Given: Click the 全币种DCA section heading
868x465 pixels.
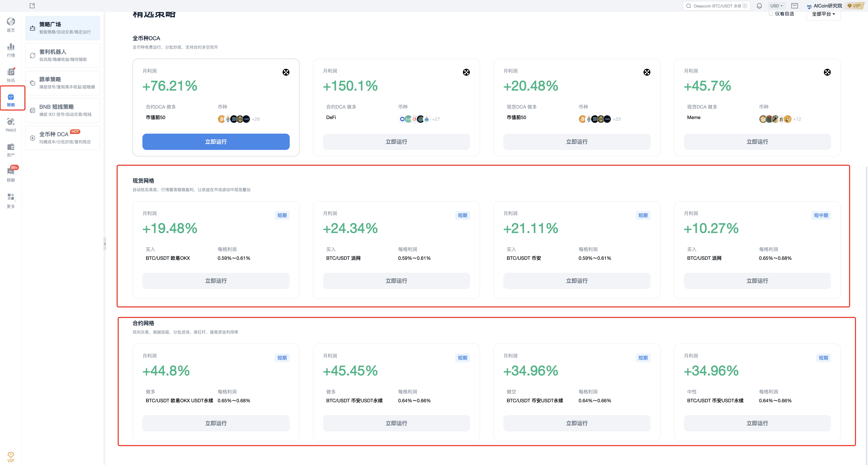Looking at the screenshot, I should click(146, 38).
